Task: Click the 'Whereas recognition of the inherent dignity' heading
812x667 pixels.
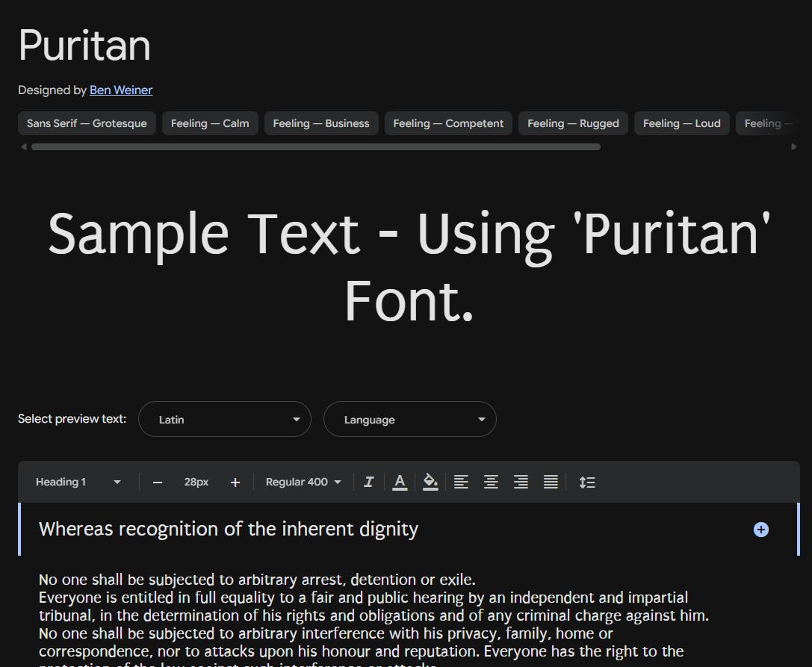Action: coord(229,530)
